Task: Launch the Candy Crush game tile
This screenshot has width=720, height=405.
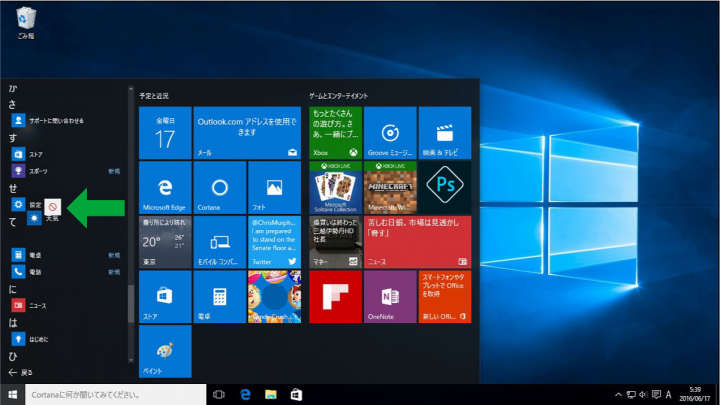Action: [x=274, y=297]
